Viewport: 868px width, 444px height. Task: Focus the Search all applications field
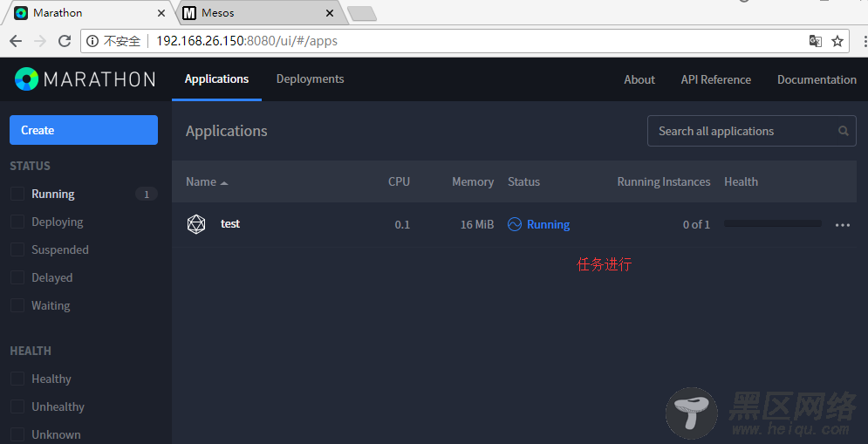(752, 131)
